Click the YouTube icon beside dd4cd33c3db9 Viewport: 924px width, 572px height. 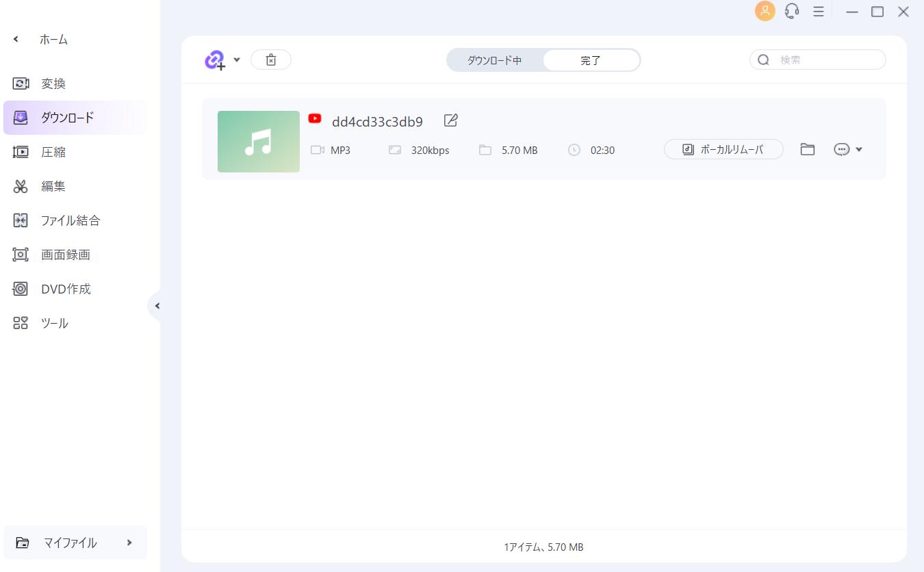[x=315, y=118]
